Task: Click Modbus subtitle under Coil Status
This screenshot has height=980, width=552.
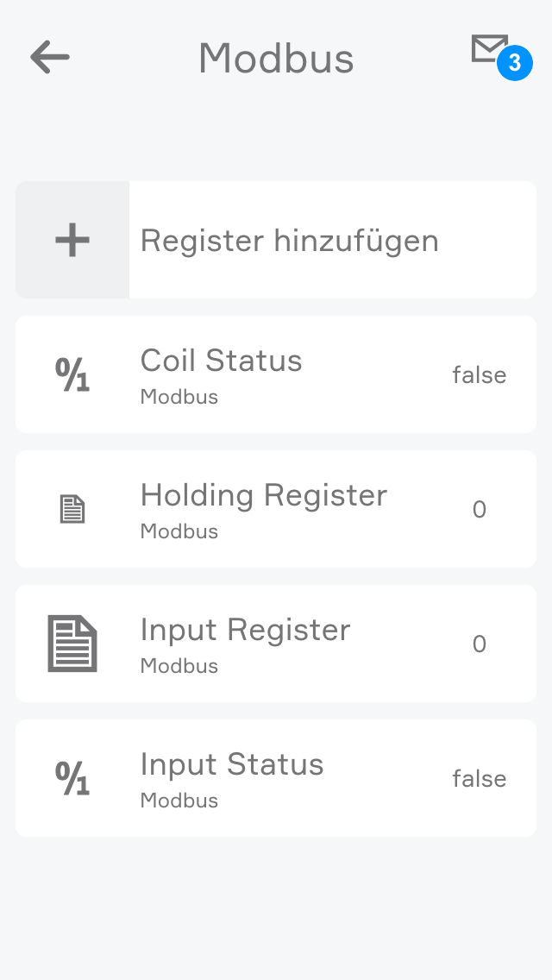Action: pos(179,398)
